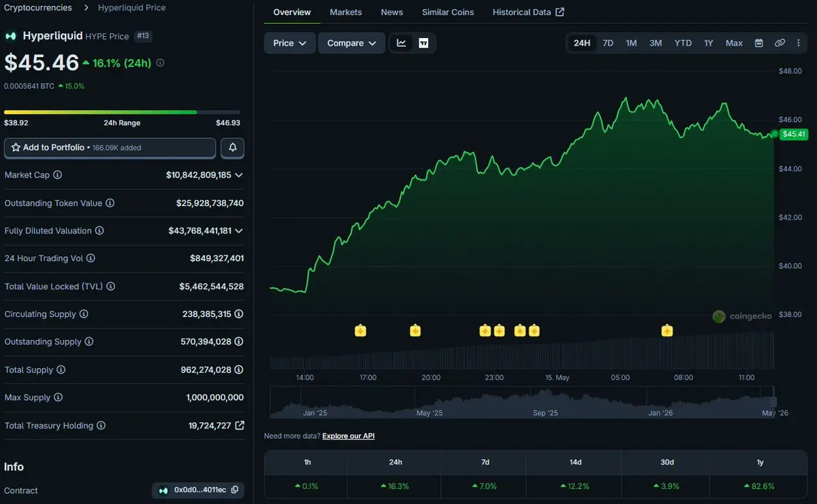
Task: Open treasury holding external link icon
Action: [x=240, y=425]
